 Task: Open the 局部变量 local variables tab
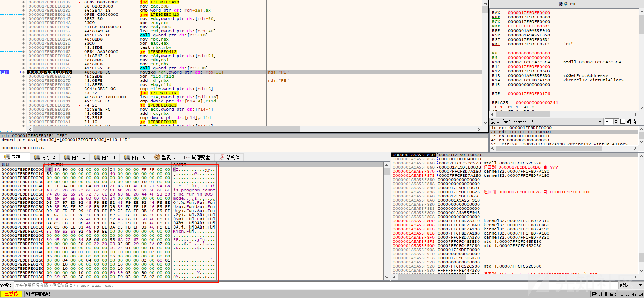tap(197, 157)
